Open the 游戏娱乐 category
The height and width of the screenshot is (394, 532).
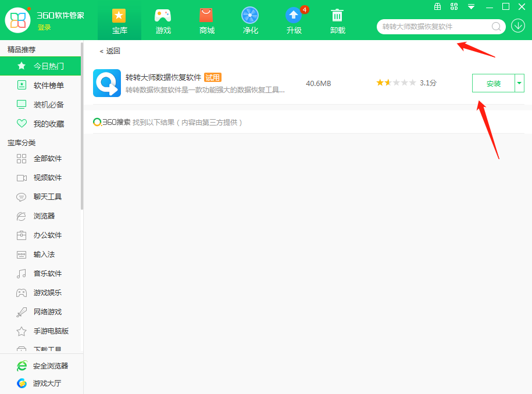click(x=40, y=293)
